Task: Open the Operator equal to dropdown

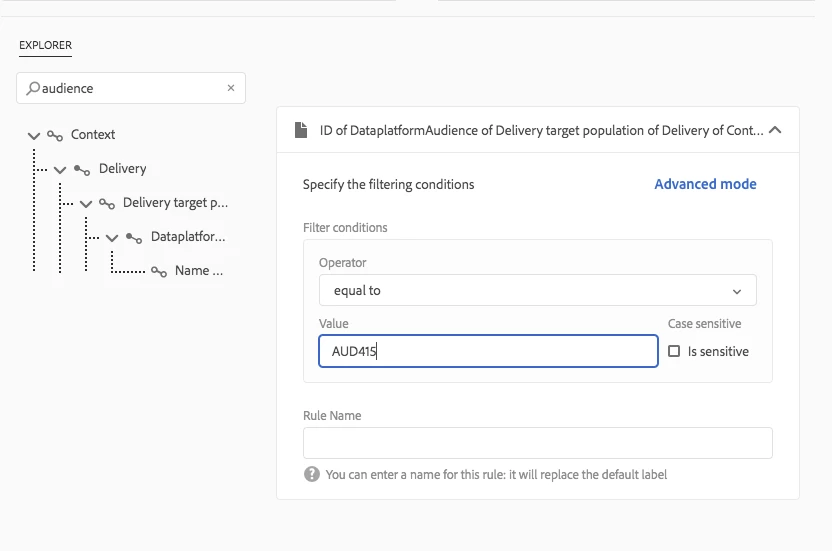Action: (537, 291)
